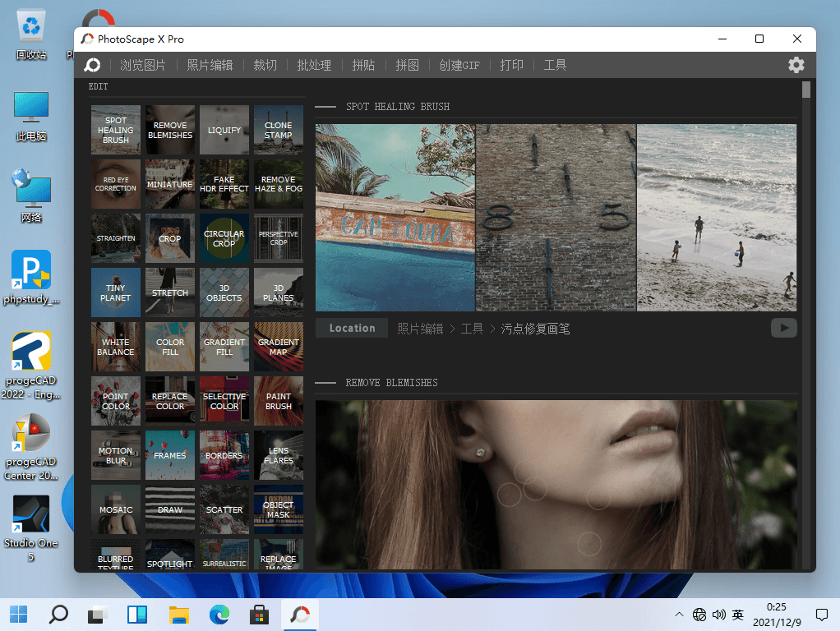Select the Object Mask tile
Image resolution: width=840 pixels, height=631 pixels.
pos(279,509)
